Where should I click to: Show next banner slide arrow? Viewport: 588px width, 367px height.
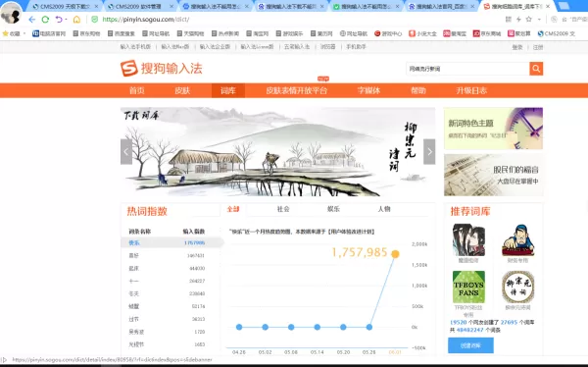tap(429, 152)
